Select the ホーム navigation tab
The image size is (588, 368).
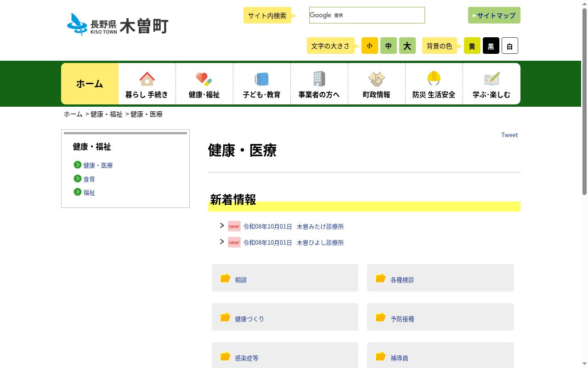(x=90, y=84)
